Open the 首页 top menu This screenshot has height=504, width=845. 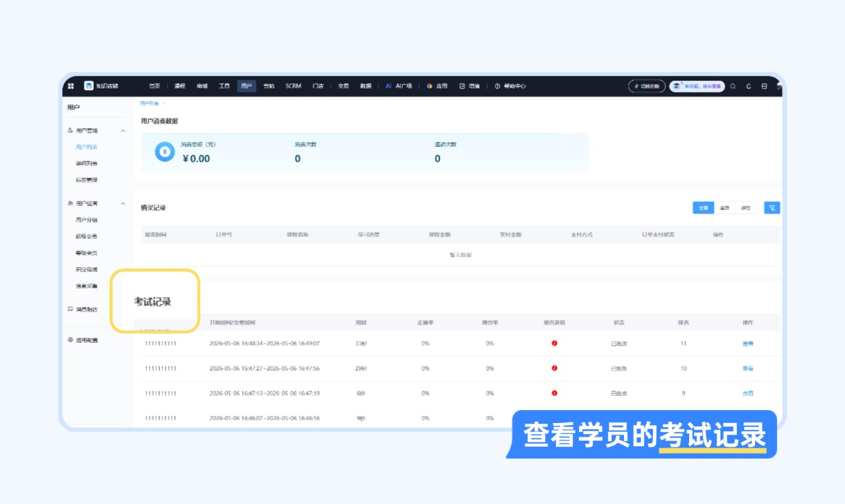(x=155, y=86)
